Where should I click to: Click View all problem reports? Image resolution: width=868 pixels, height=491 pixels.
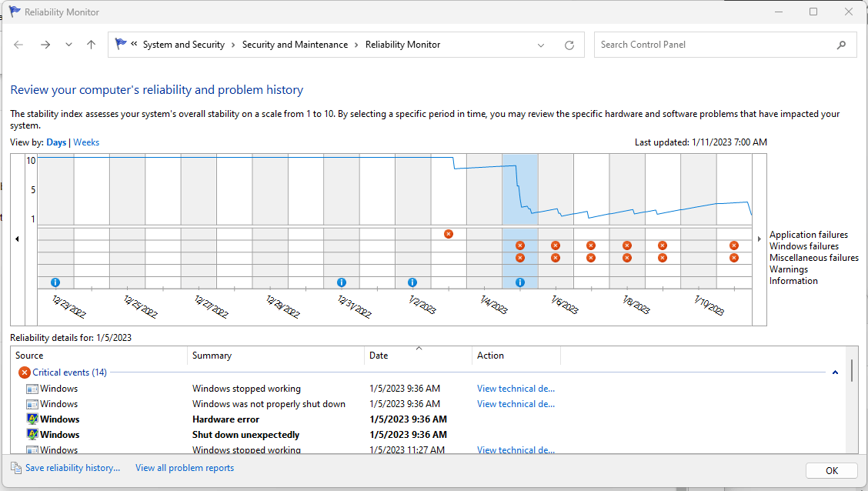pos(185,468)
